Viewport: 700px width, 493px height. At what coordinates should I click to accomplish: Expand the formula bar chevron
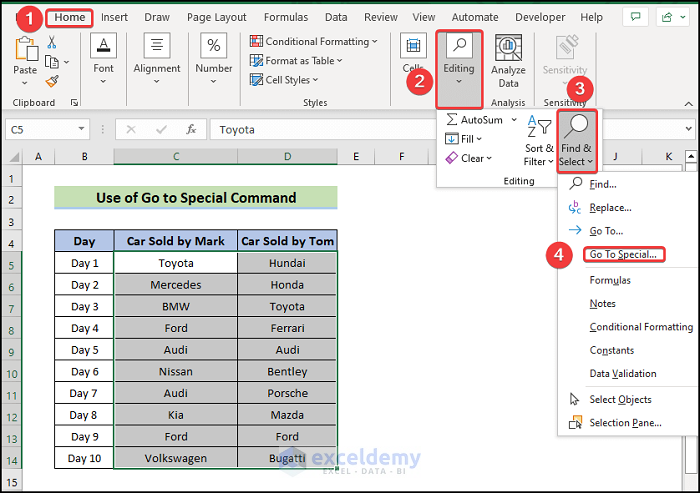688,129
